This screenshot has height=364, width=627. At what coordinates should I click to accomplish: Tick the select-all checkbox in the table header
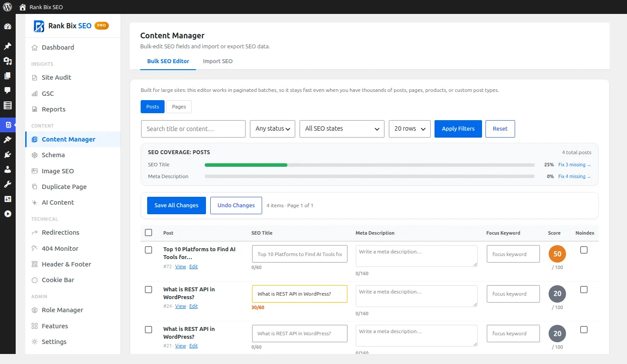pos(148,233)
